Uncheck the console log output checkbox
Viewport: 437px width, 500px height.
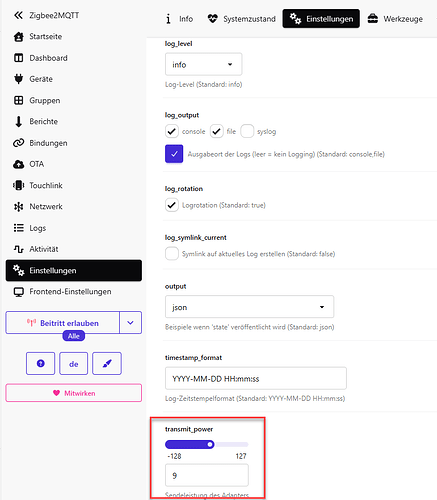[172, 131]
